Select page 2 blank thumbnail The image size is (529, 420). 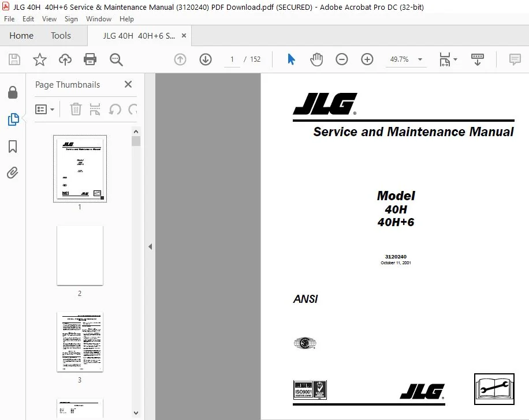pyautogui.click(x=80, y=256)
